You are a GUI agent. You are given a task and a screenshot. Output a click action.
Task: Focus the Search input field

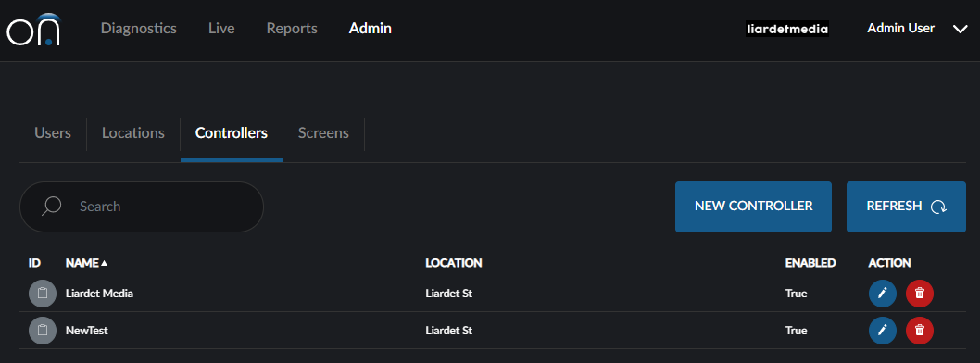(142, 207)
